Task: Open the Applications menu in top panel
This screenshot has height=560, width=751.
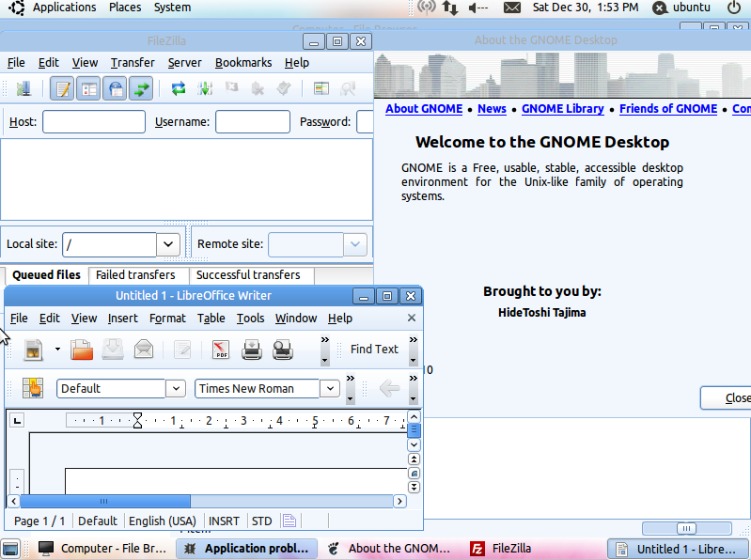Action: tap(64, 8)
